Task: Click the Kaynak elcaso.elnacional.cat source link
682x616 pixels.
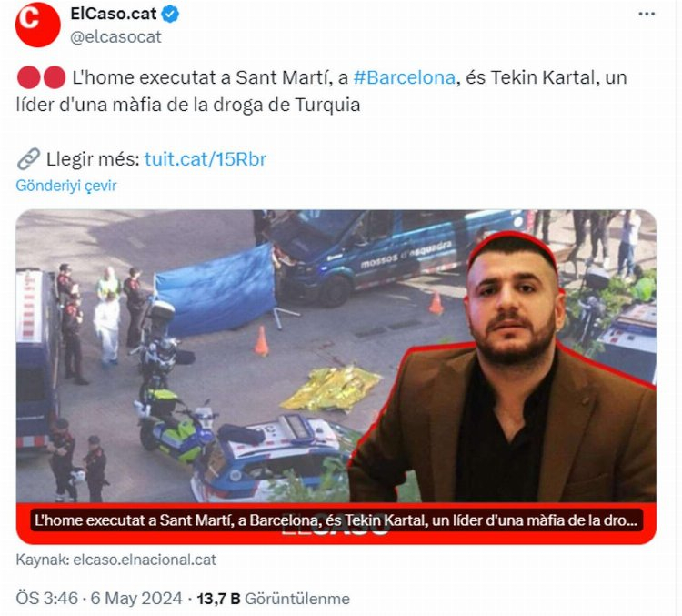Action: point(115,560)
